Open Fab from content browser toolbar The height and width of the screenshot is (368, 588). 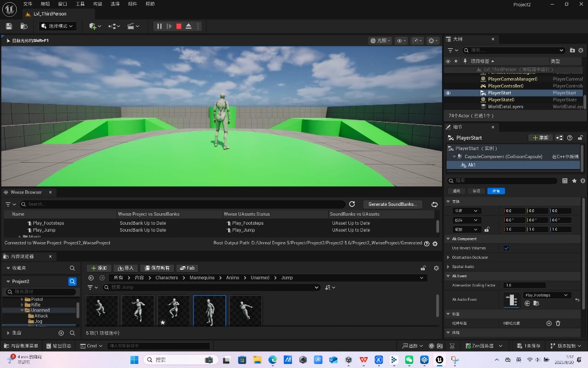(187, 268)
